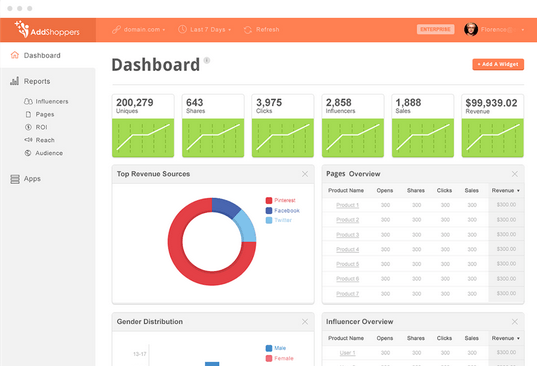
Task: Open the Influencers report
Action: tap(52, 101)
